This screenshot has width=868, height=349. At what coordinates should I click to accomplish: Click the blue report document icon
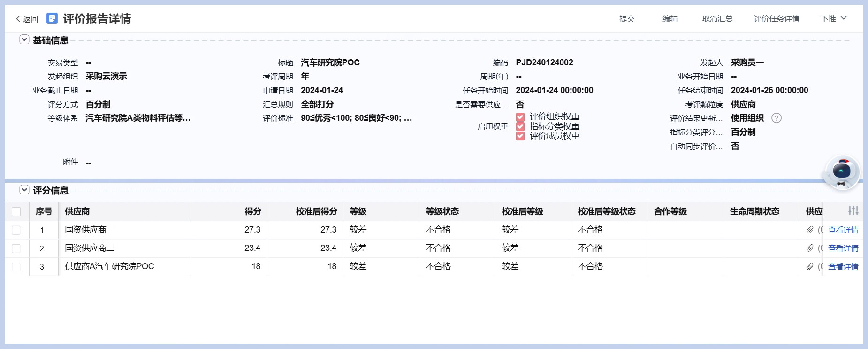pyautogui.click(x=52, y=18)
